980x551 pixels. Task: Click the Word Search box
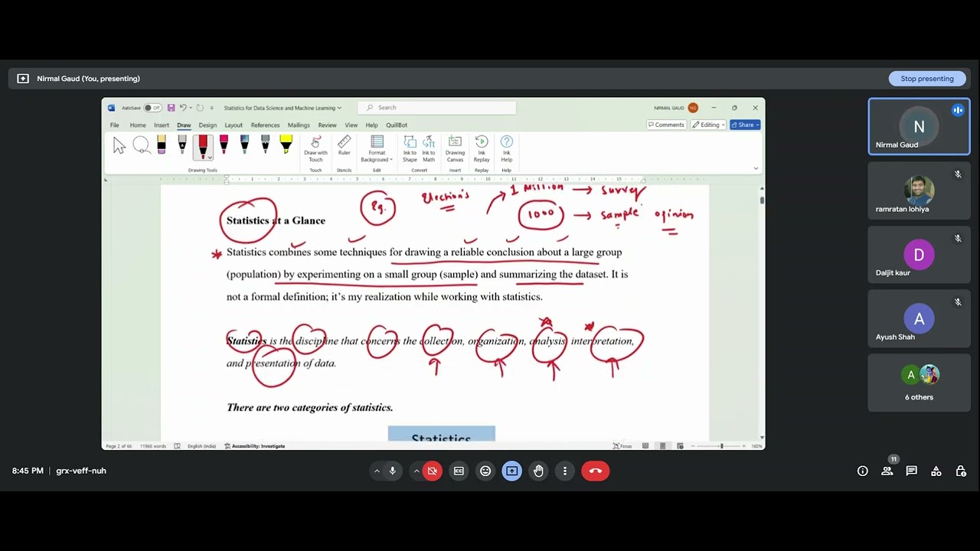click(436, 108)
